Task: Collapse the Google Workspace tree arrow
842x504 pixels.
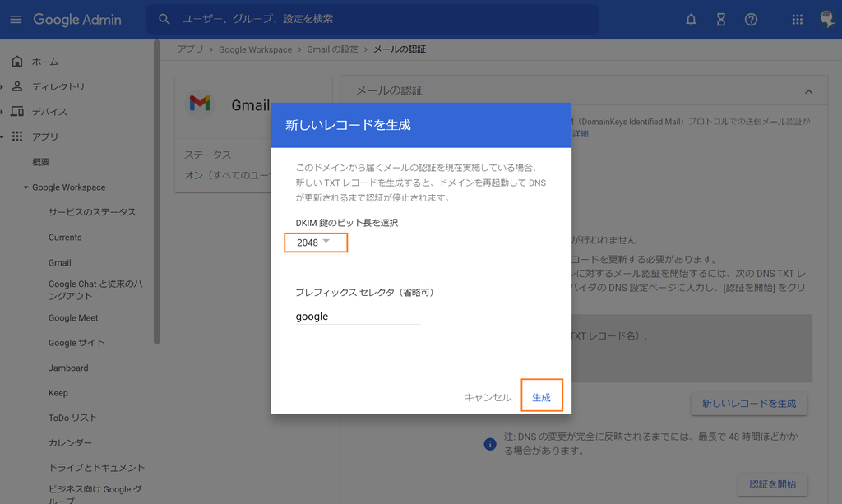Action: click(25, 187)
